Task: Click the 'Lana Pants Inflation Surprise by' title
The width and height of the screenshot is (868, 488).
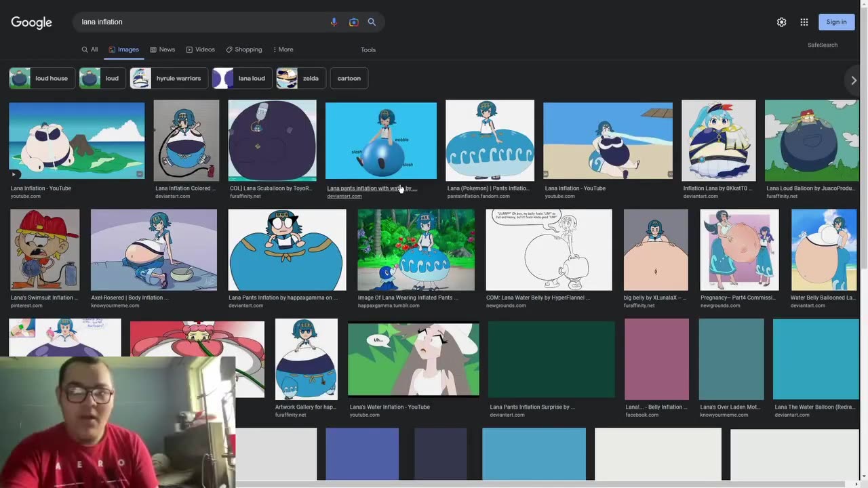Action: tap(532, 407)
